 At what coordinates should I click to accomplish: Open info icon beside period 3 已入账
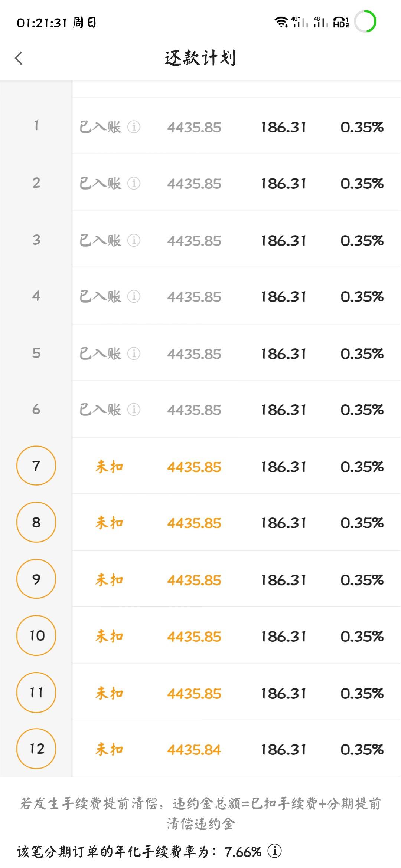tap(134, 240)
